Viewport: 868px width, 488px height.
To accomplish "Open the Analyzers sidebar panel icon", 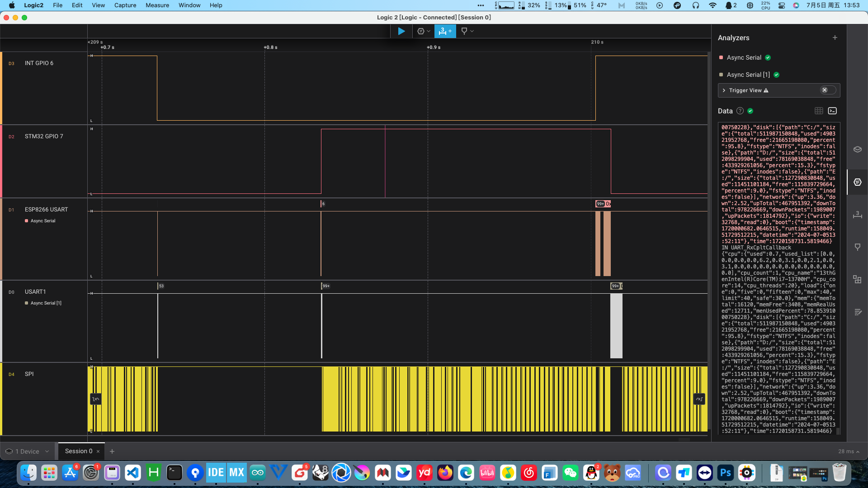I will tap(857, 182).
